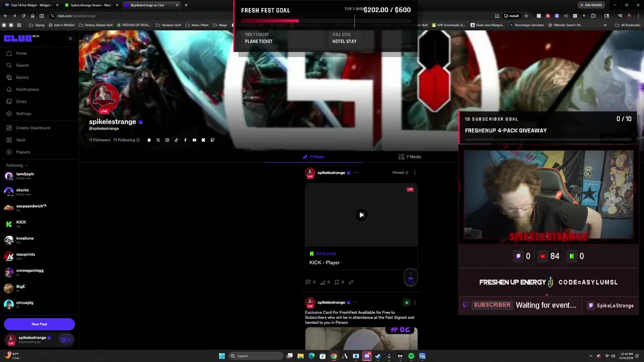Click the Following info icon
644x362 pixels.
pos(138,140)
